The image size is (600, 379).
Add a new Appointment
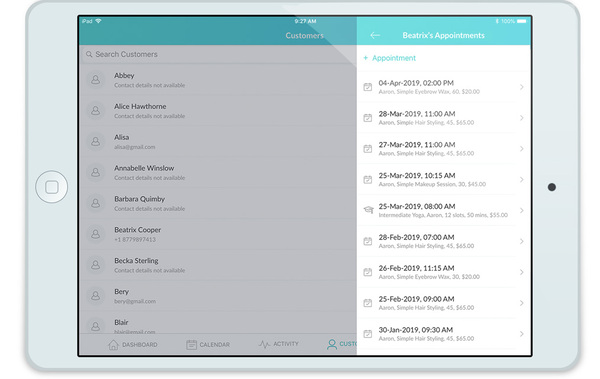(x=389, y=58)
